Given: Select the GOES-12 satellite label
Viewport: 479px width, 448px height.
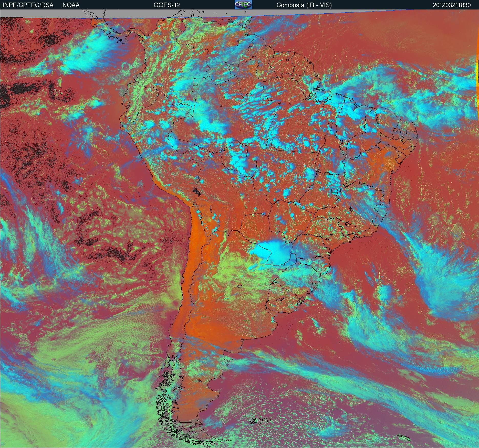Looking at the screenshot, I should pos(167,5).
